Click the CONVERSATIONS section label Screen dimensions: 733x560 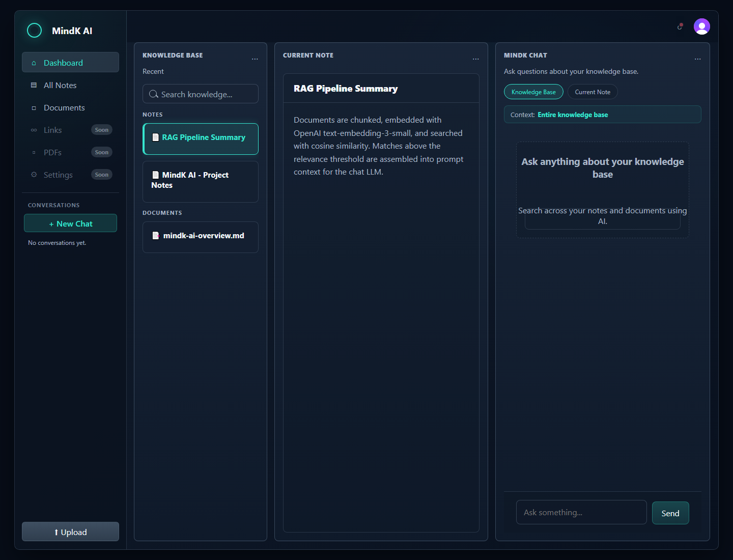click(54, 205)
